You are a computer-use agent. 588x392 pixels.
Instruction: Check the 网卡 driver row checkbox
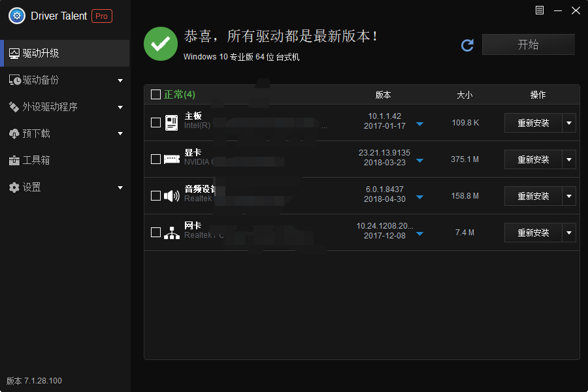coord(155,232)
